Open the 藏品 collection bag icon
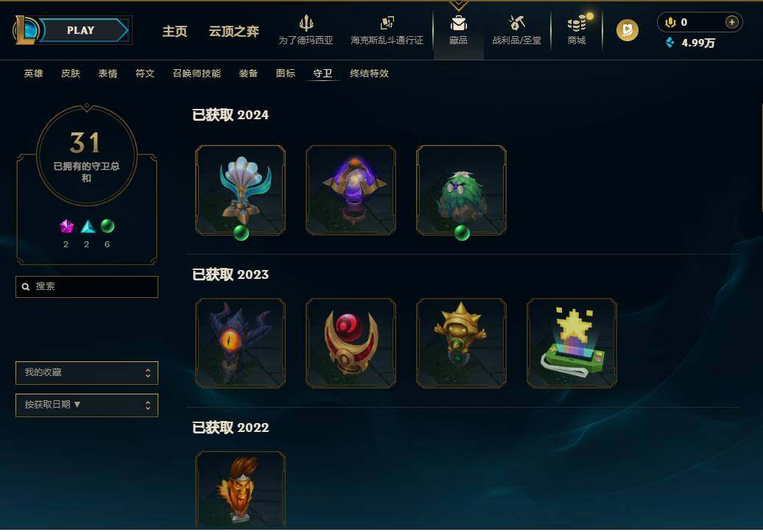Image resolution: width=763 pixels, height=532 pixels. tap(458, 23)
